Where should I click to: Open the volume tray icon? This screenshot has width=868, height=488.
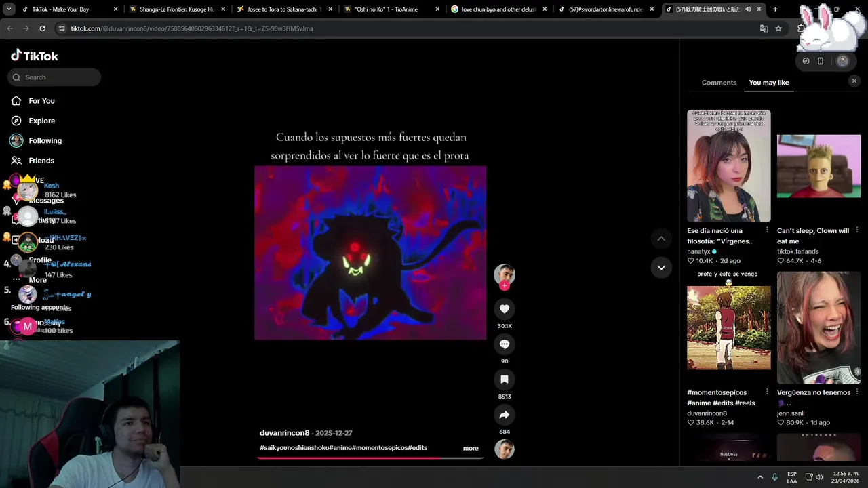pos(820,477)
